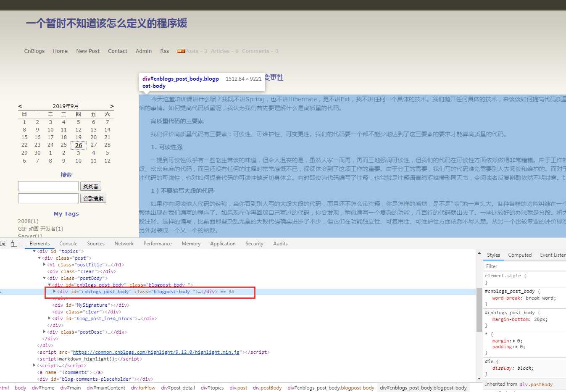Select the Elements tab

coord(40,244)
